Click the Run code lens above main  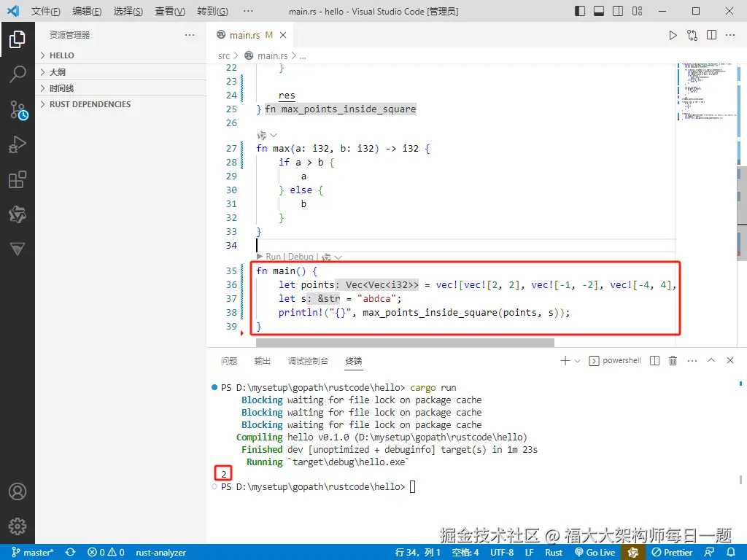(273, 257)
